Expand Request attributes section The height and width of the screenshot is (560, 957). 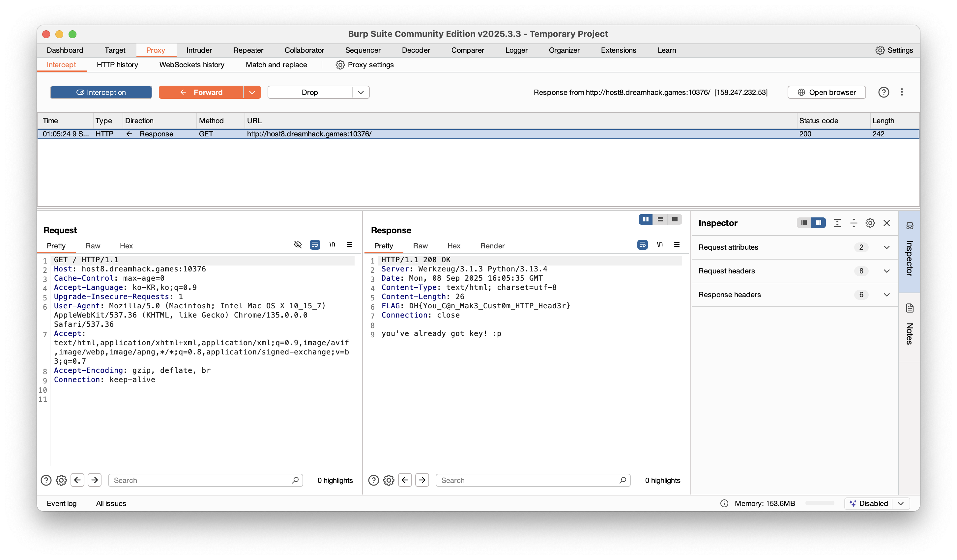point(887,247)
